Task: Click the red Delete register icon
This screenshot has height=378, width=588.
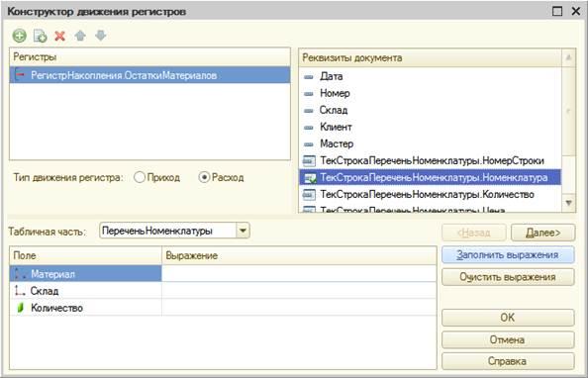Action: click(60, 36)
